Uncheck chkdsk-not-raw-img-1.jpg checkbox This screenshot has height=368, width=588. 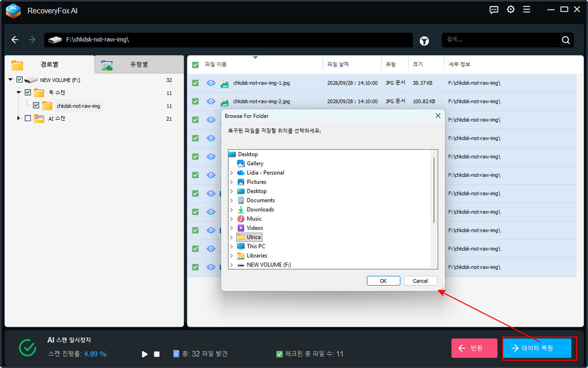[x=195, y=83]
